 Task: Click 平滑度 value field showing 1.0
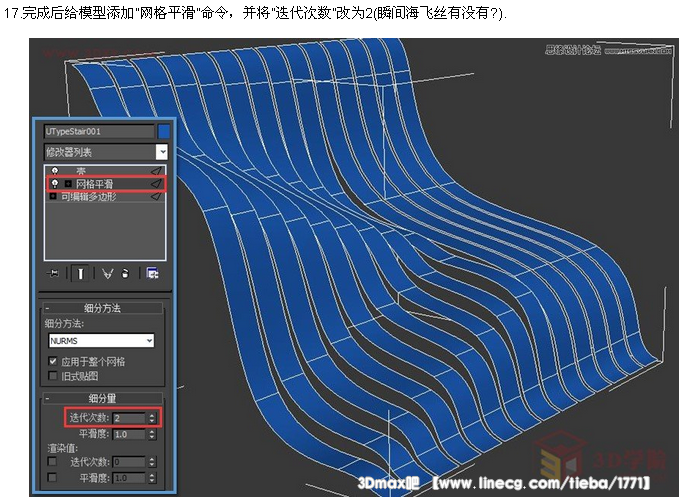[129, 434]
